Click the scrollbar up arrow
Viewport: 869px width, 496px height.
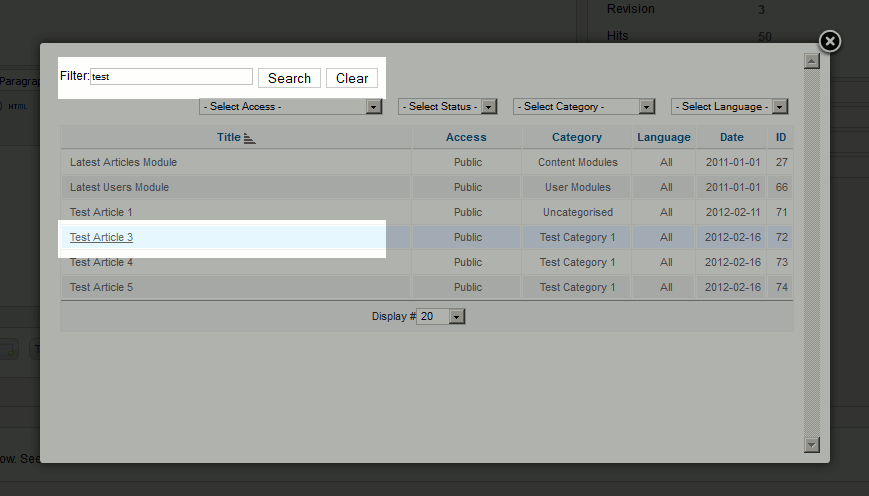811,61
